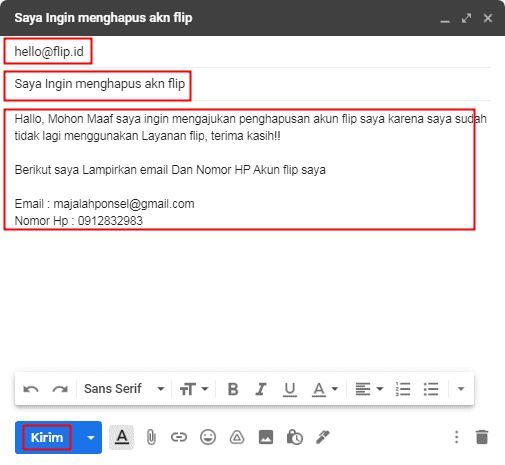The image size is (505, 465).
Task: Open more options three-dot menu
Action: (457, 437)
